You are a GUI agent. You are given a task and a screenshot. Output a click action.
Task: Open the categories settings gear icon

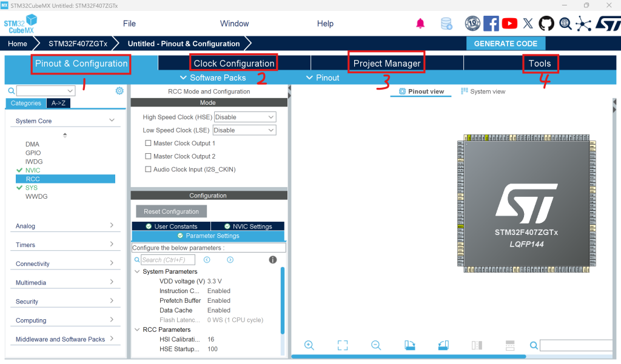119,91
